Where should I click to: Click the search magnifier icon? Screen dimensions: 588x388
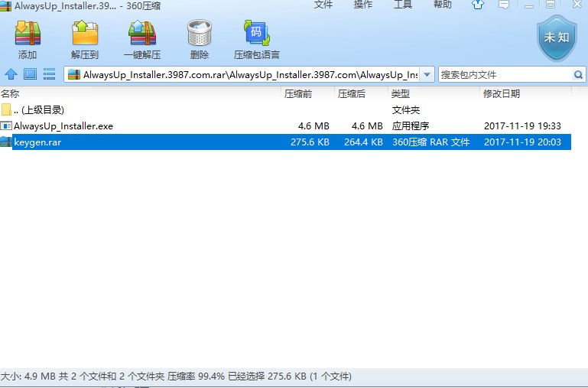point(578,74)
